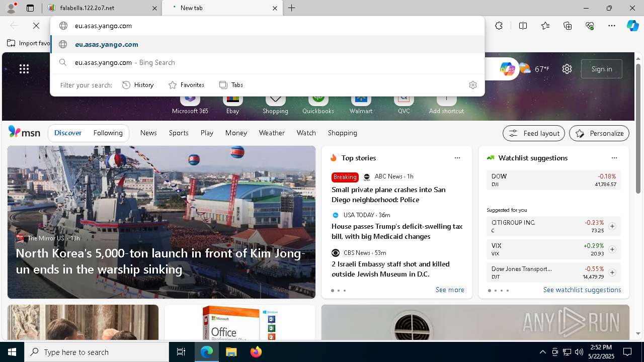The image size is (644, 362).
Task: Add VIX to watchlist
Action: click(612, 249)
